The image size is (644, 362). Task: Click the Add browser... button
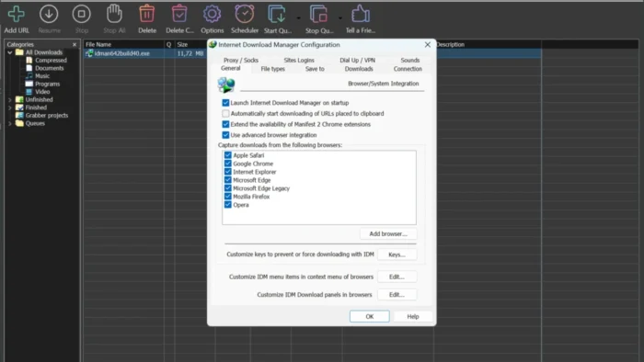(x=388, y=233)
